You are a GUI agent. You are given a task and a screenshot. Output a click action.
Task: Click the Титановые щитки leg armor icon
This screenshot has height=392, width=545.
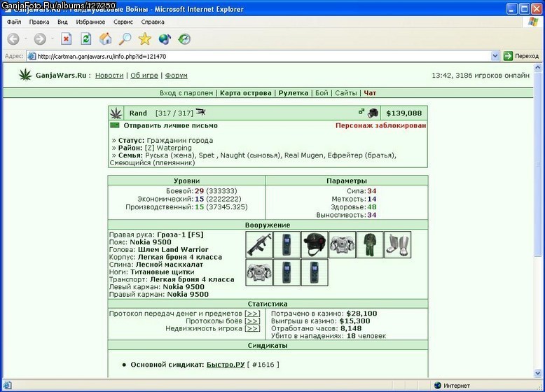pyautogui.click(x=398, y=245)
